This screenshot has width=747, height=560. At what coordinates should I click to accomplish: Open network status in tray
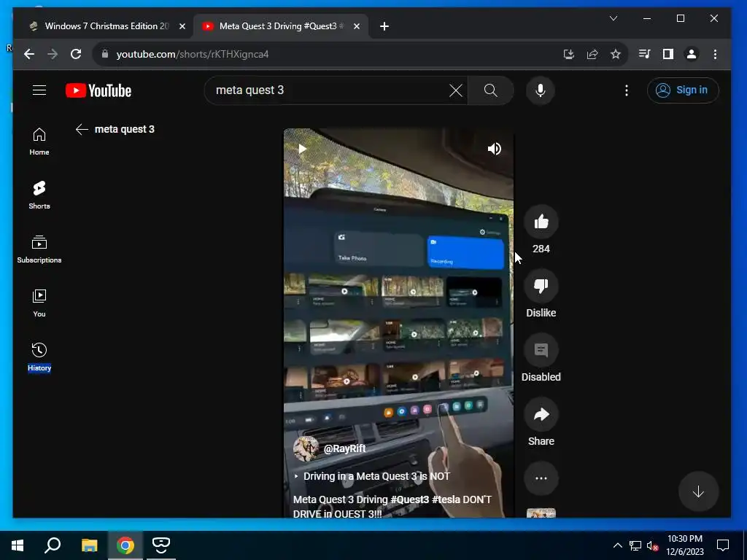click(x=635, y=545)
